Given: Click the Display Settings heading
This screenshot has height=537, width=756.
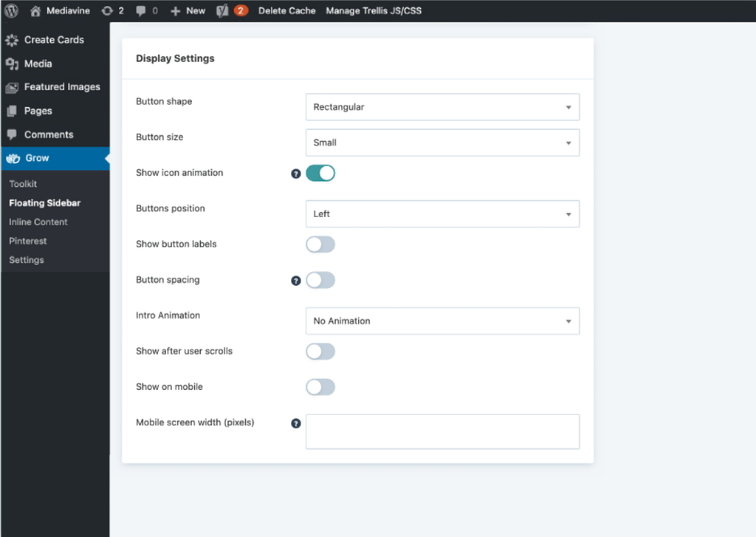Looking at the screenshot, I should 175,58.
